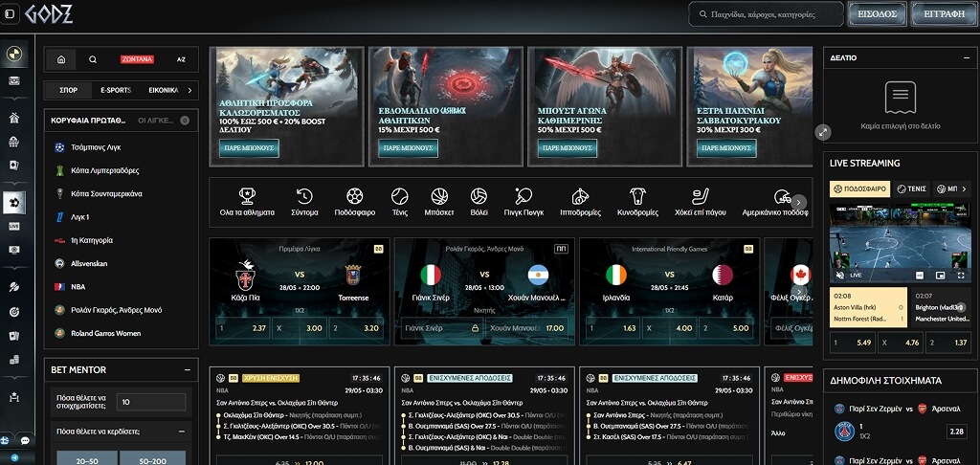The height and width of the screenshot is (465, 980).
Task: Open the highlighted soccer ball sidebar icon
Action: (13, 203)
